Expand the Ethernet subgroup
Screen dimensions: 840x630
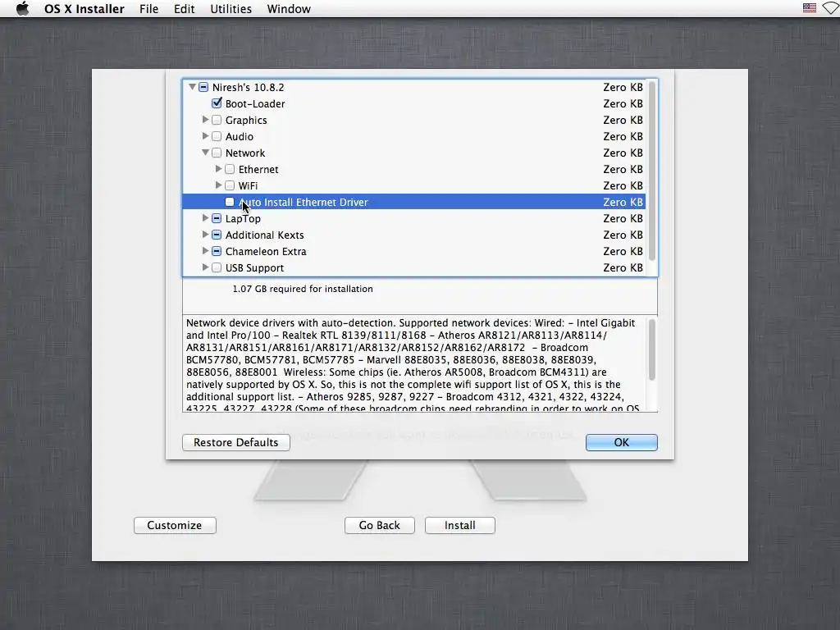point(218,169)
